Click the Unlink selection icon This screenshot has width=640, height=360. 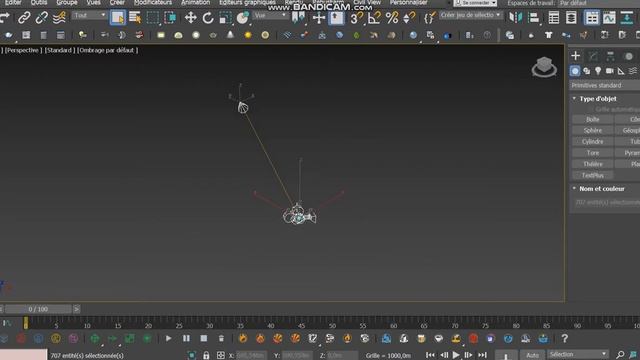tap(41, 18)
